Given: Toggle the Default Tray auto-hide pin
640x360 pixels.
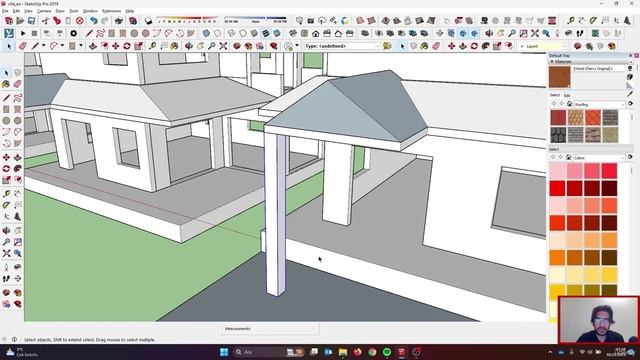Looking at the screenshot, I should pos(631,55).
